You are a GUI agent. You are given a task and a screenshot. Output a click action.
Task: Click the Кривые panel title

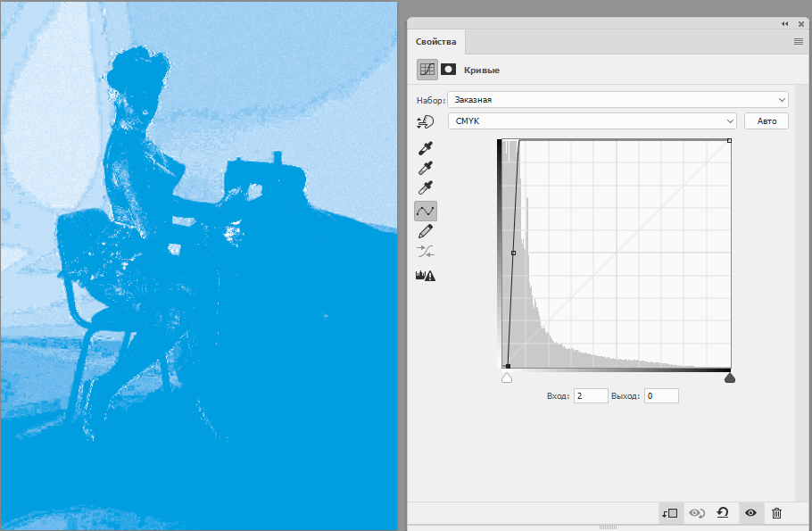click(482, 70)
